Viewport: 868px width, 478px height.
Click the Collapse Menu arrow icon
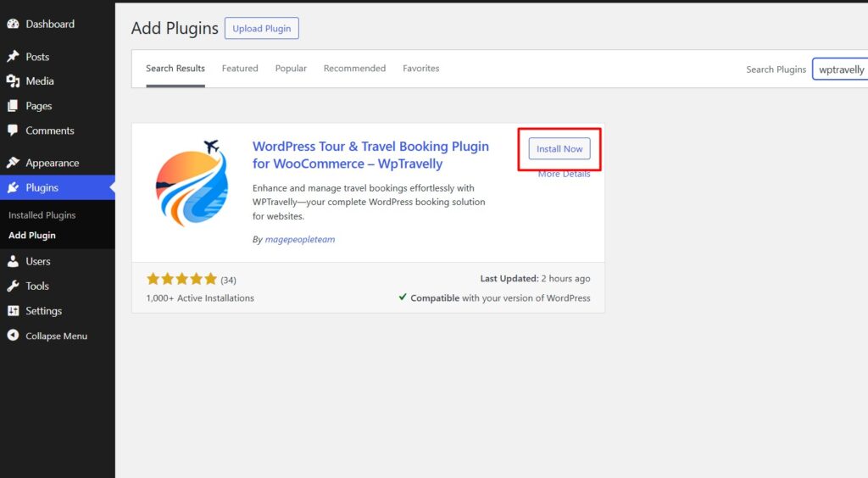point(13,336)
